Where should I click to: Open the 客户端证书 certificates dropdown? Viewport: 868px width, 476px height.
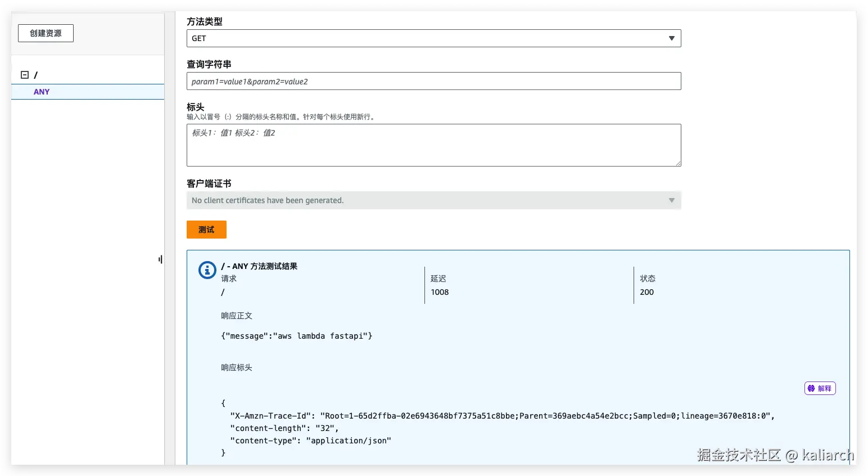coord(433,200)
